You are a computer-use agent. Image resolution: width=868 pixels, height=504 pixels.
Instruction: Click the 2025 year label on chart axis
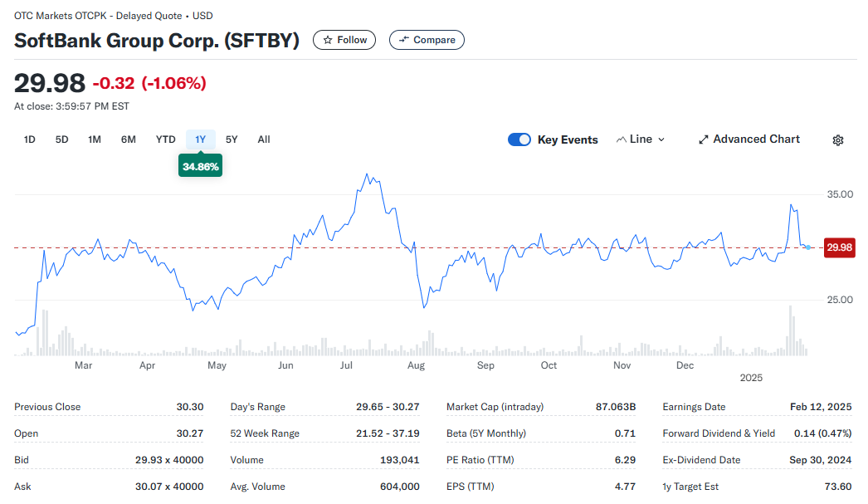(x=751, y=378)
